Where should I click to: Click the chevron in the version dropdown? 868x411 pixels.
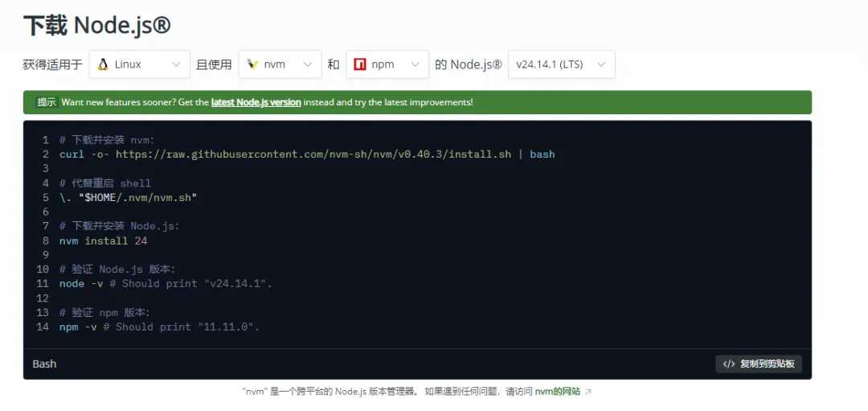click(x=601, y=64)
